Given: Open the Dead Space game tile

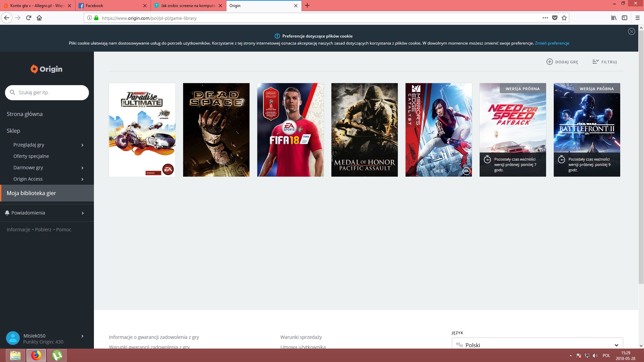Looking at the screenshot, I should pyautogui.click(x=216, y=130).
